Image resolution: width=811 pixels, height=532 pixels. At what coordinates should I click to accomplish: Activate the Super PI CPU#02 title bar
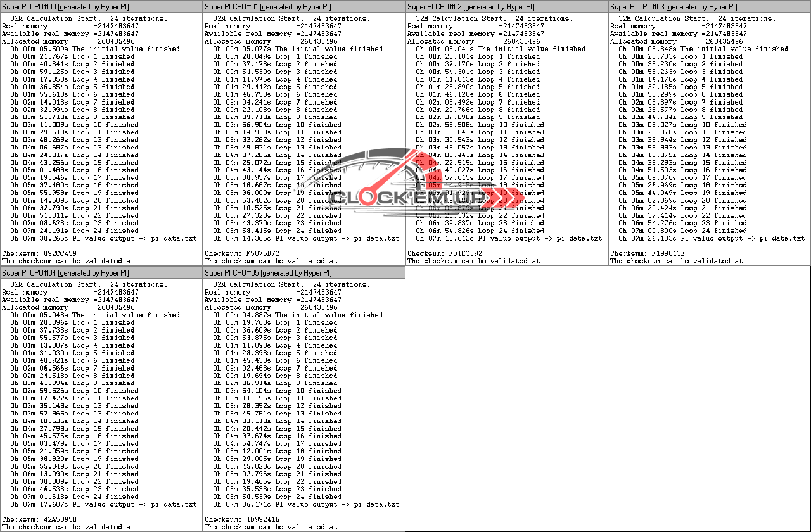tap(475, 6)
